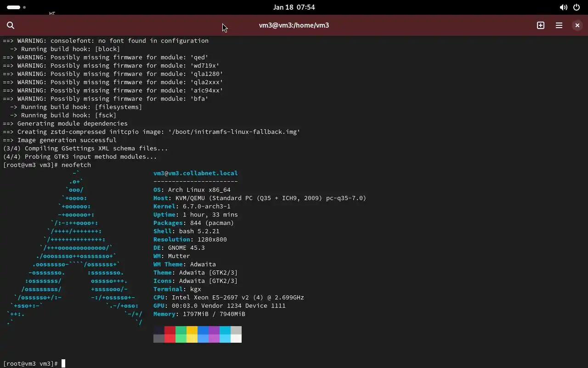Click the cyan swatch in top row
This screenshot has width=588, height=368.
225,330
